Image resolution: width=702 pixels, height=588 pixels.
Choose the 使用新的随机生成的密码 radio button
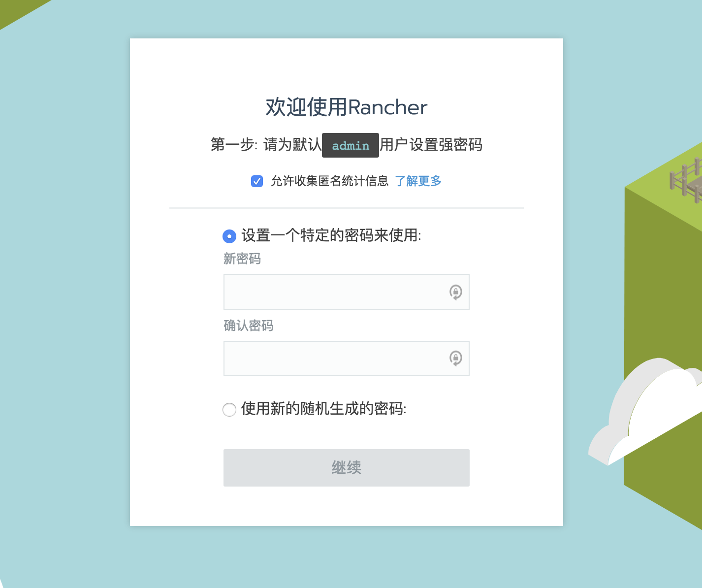tap(229, 410)
